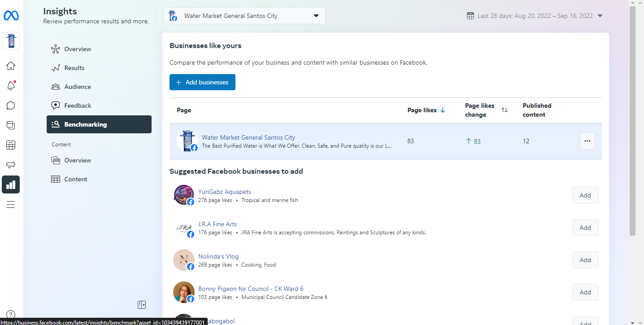Select the Audience menu item
The image size is (644, 325).
point(77,87)
